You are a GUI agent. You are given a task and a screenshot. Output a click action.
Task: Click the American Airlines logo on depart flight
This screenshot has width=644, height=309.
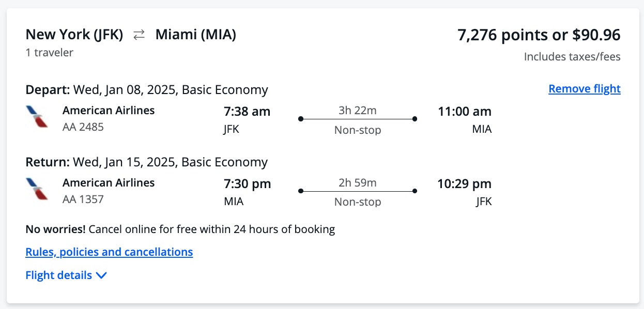point(36,117)
